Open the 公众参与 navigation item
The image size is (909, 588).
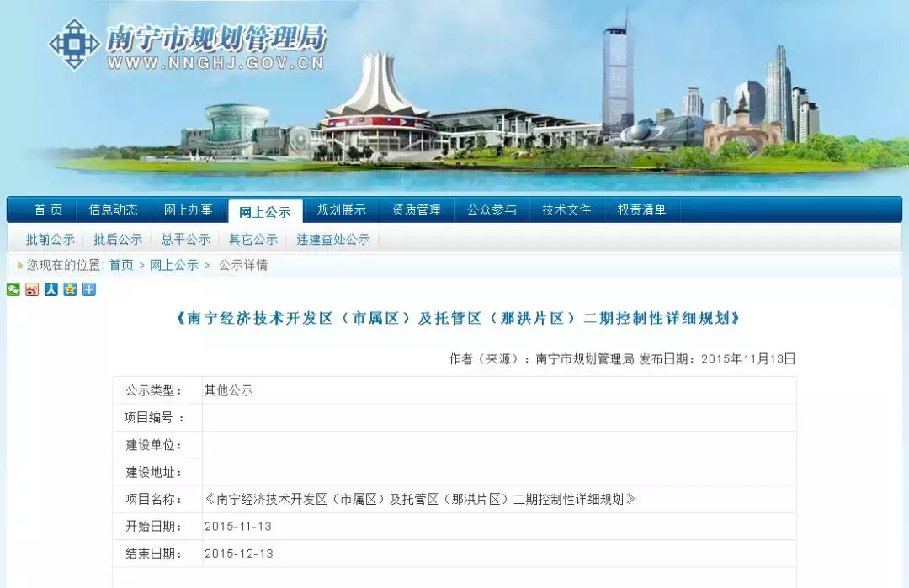coord(492,210)
